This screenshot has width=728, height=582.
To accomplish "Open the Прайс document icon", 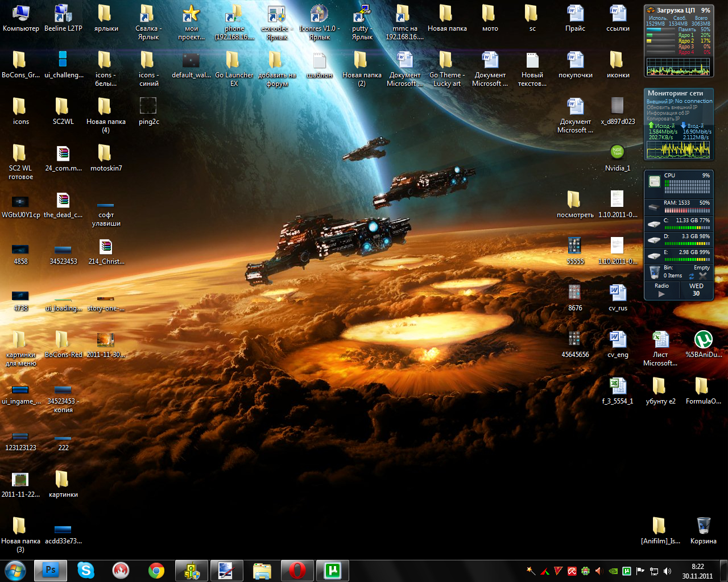I will pos(575,18).
